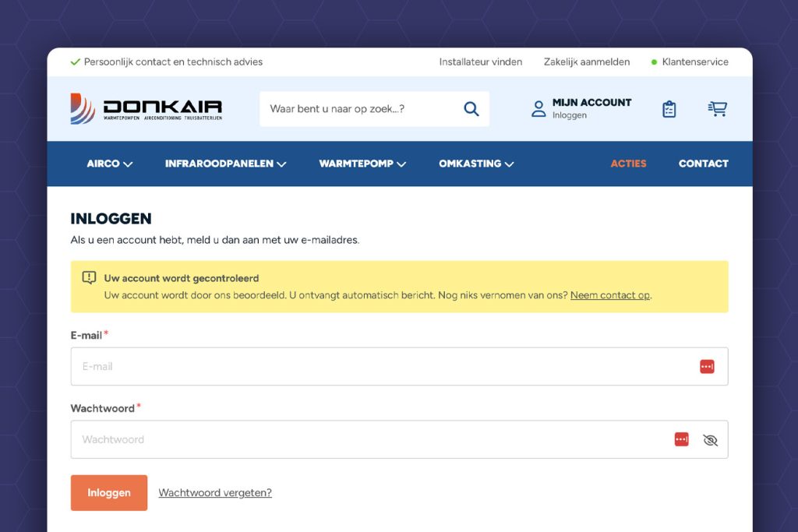
Task: Follow the Neem contact op link
Action: 610,295
